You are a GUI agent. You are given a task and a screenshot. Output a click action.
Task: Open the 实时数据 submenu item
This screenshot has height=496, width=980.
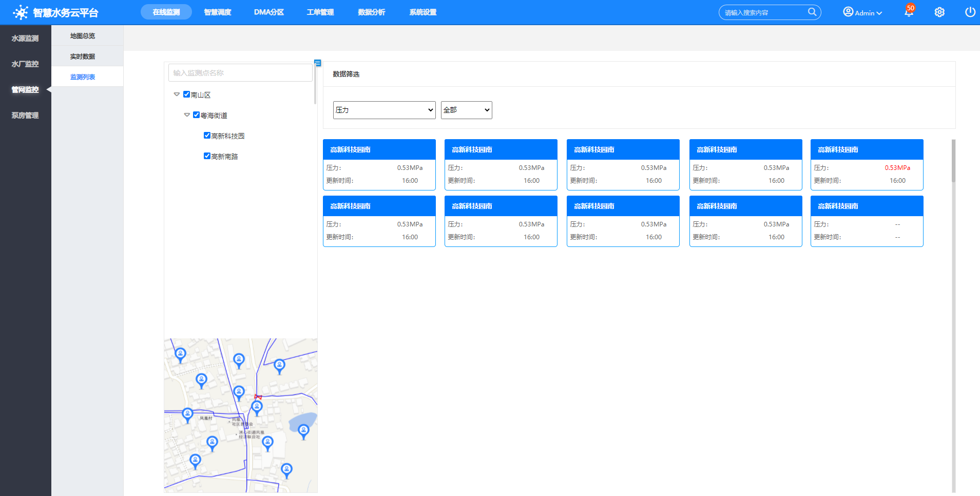click(x=87, y=56)
